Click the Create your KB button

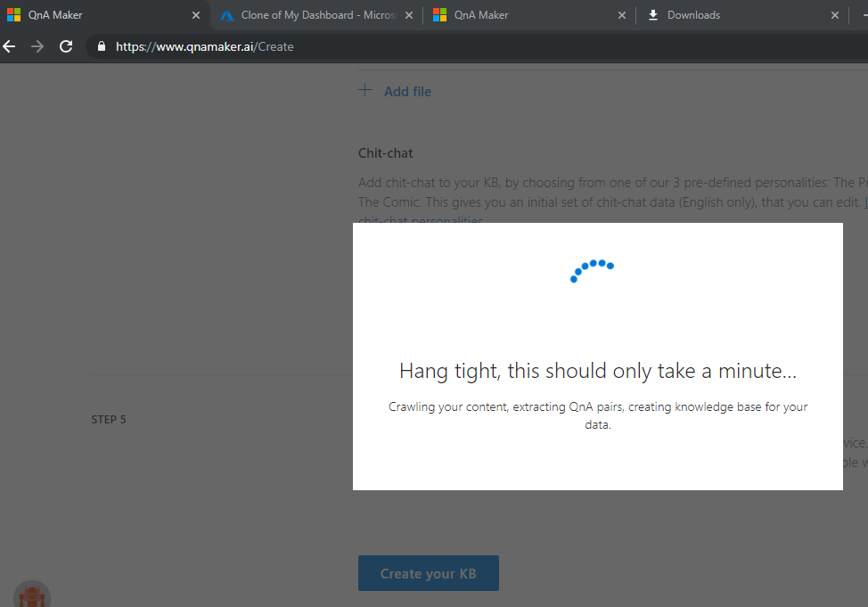[429, 573]
